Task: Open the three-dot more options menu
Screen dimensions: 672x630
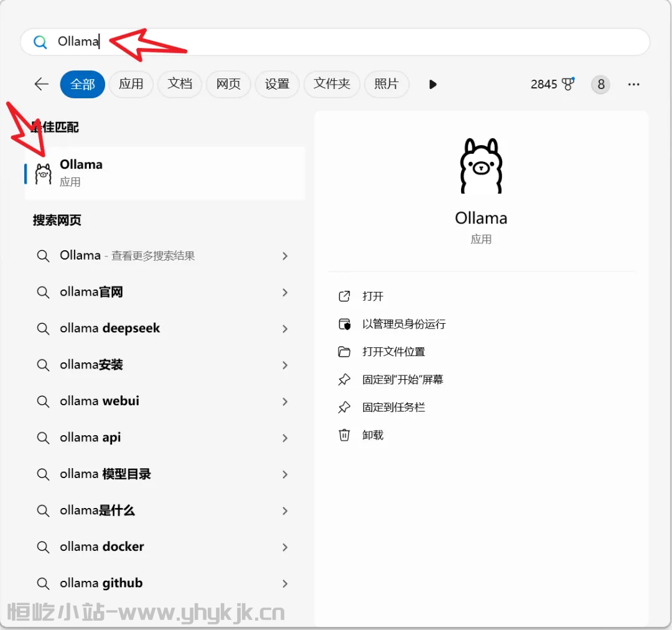Action: click(x=634, y=85)
